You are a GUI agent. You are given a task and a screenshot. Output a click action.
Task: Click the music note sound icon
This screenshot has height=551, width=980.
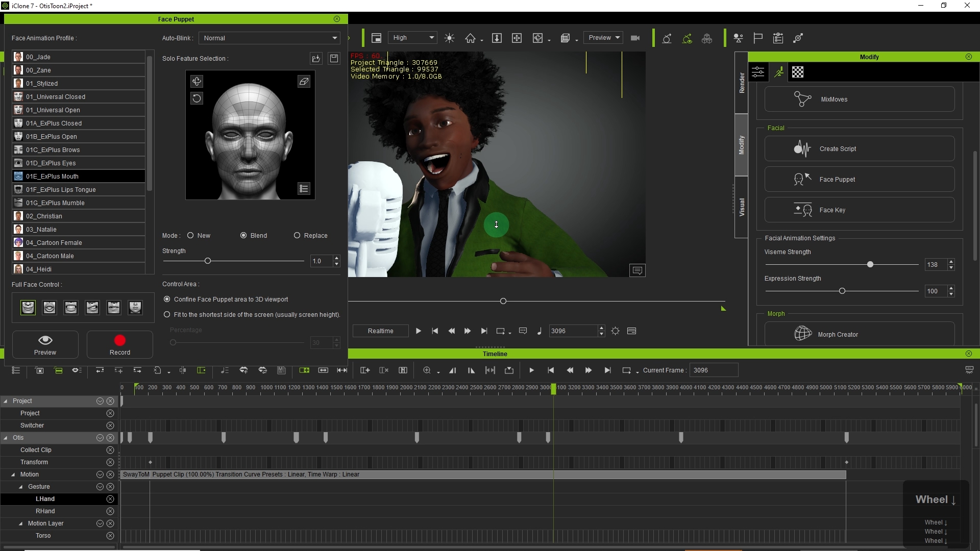click(x=540, y=331)
